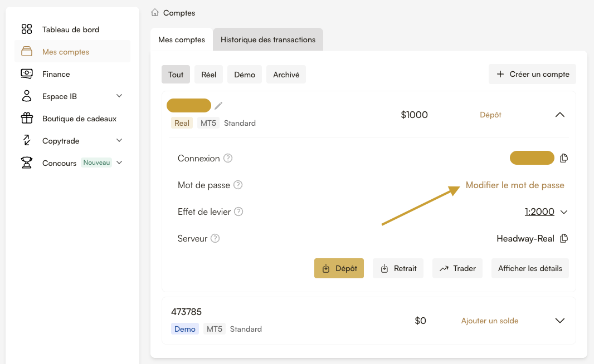594x364 pixels.
Task: Click the pencil icon to rename account
Action: pyautogui.click(x=218, y=105)
